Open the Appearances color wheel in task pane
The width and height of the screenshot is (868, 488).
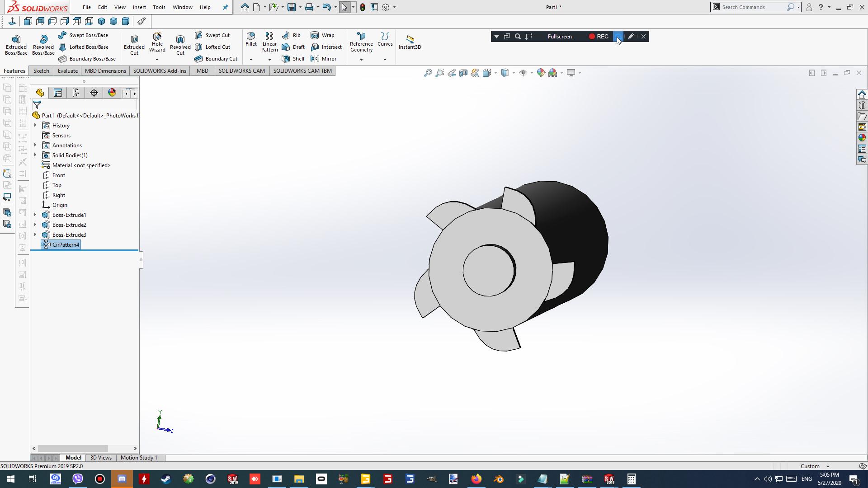pos(862,138)
